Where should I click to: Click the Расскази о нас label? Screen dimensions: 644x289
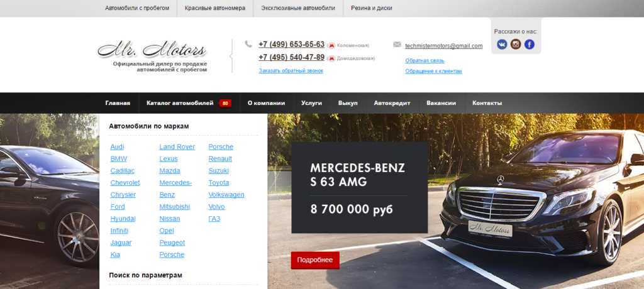coord(516,31)
